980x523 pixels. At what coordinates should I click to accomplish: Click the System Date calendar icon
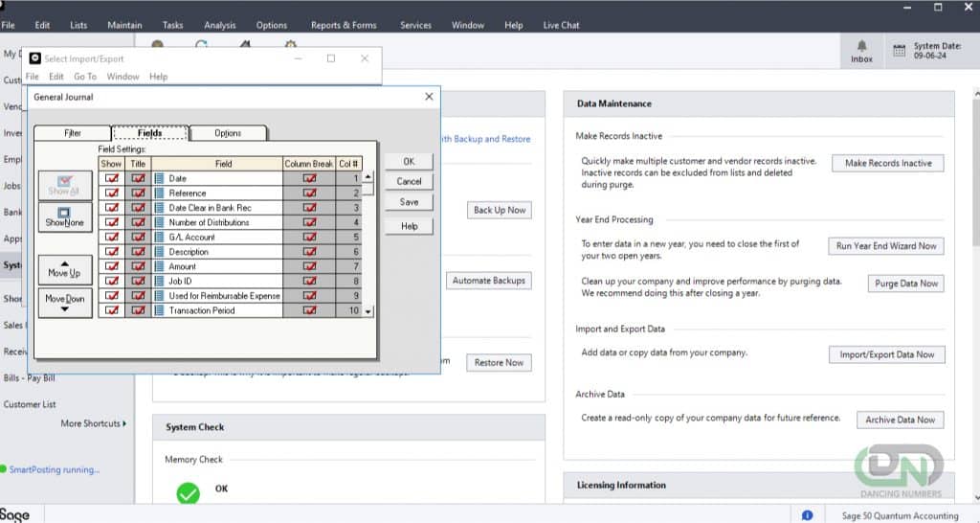[x=899, y=51]
